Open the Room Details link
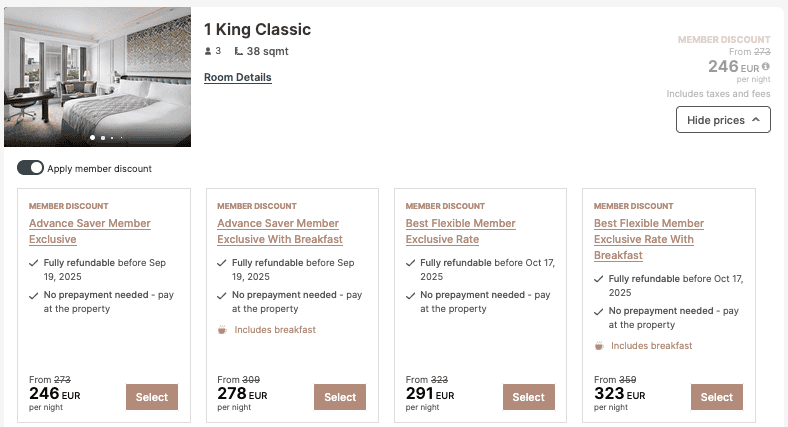 coord(237,77)
